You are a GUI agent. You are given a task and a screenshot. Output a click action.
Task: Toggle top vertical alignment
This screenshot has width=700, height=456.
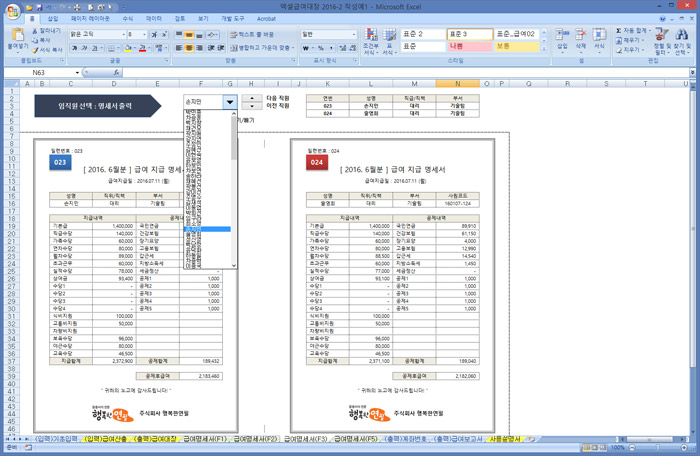tap(179, 34)
